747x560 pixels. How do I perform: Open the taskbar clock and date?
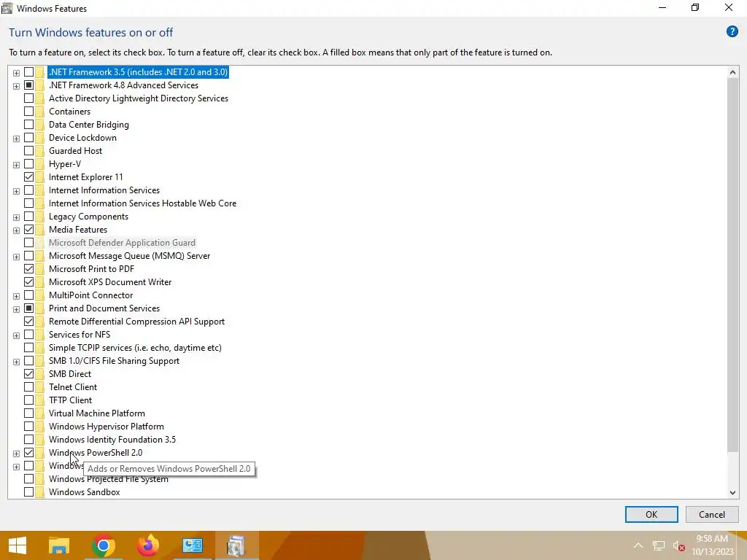click(712, 545)
